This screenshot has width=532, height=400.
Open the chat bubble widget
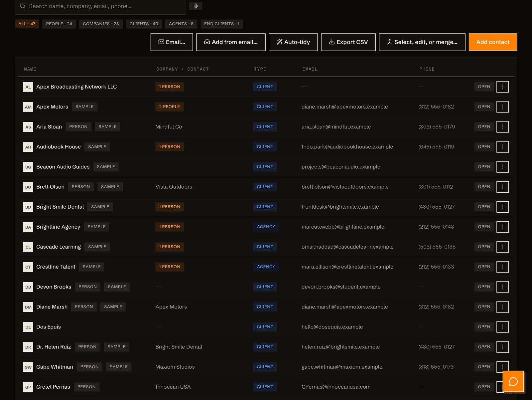coord(513,381)
